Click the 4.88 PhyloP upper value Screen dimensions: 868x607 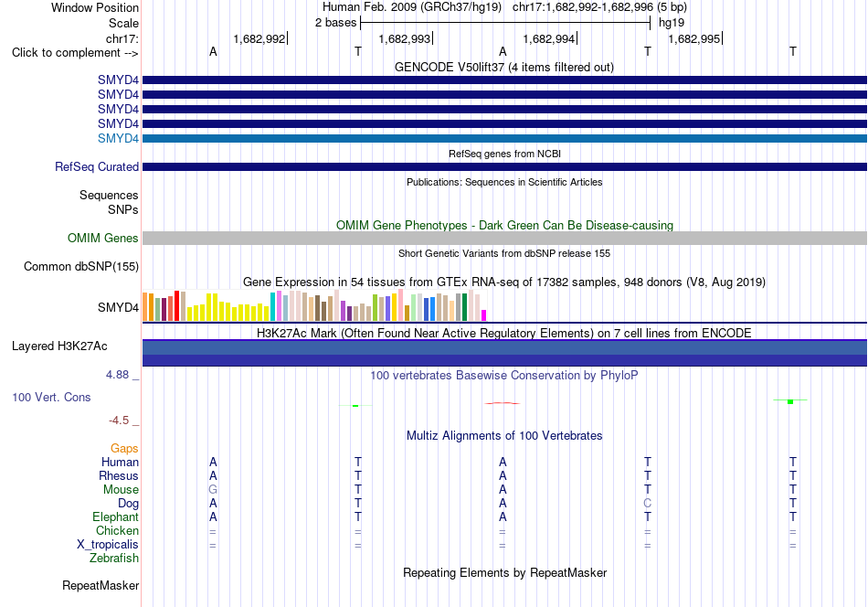117,375
